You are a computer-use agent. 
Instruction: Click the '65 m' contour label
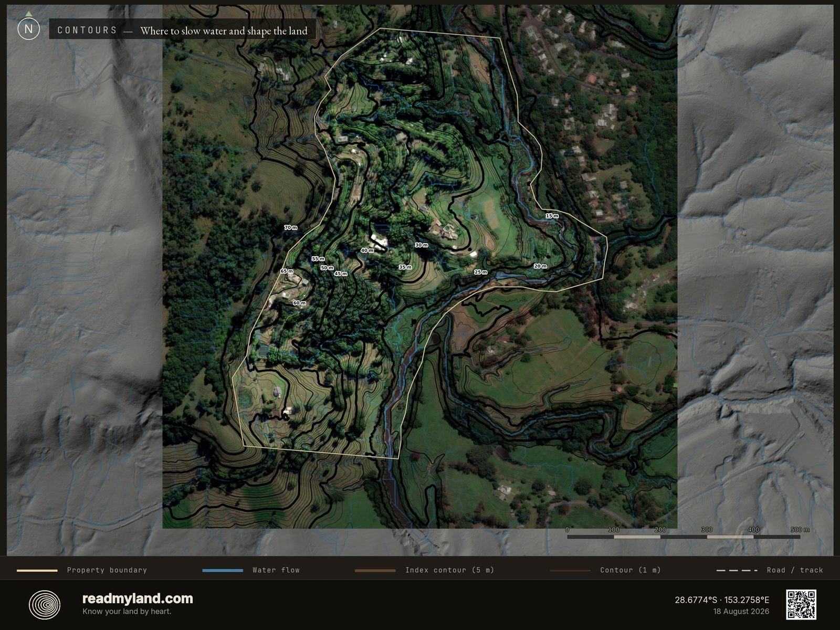click(287, 271)
